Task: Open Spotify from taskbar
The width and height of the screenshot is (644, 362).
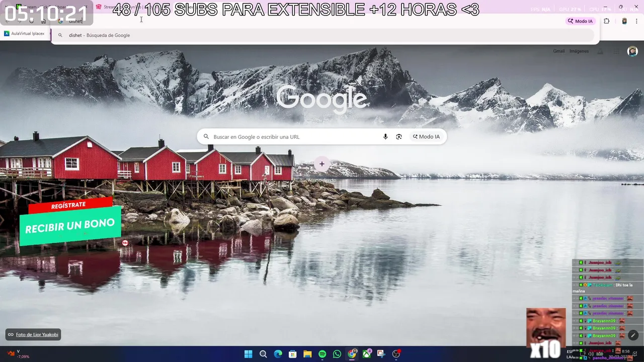Action: click(x=323, y=354)
